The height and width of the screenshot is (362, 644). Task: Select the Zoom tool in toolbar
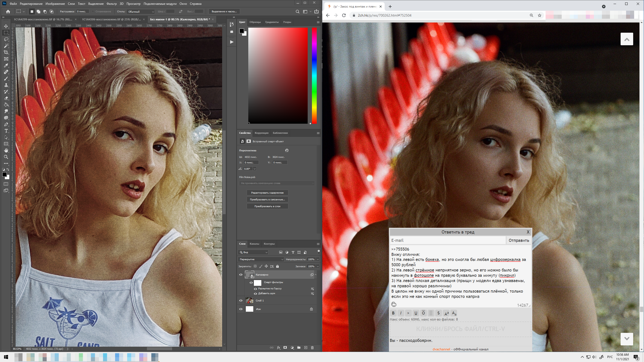6,157
